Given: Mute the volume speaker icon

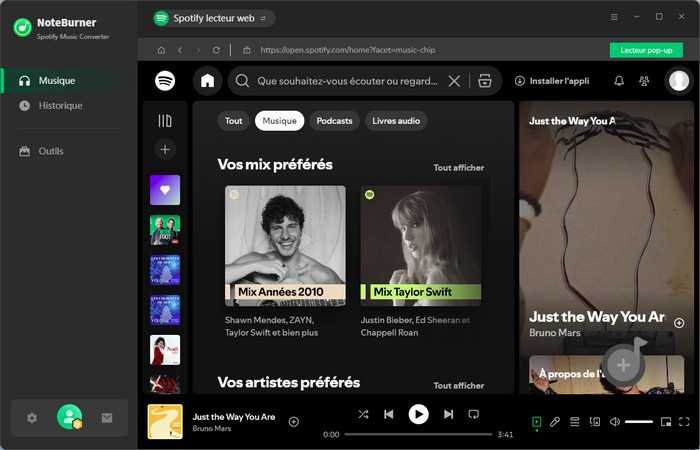Looking at the screenshot, I should (615, 421).
